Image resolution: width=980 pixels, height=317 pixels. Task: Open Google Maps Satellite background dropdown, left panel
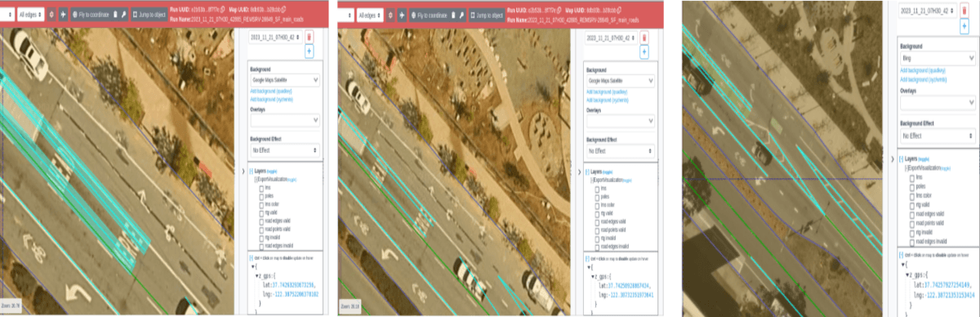coord(285,81)
